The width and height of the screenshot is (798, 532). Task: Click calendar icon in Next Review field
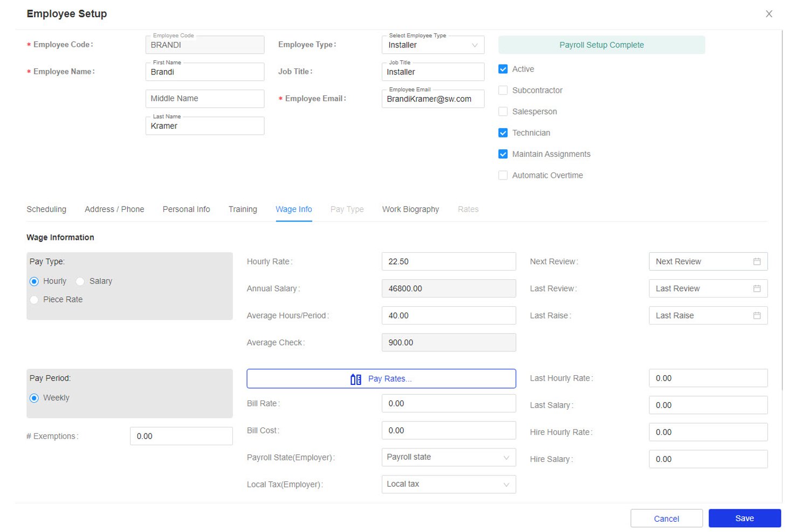[756, 261]
